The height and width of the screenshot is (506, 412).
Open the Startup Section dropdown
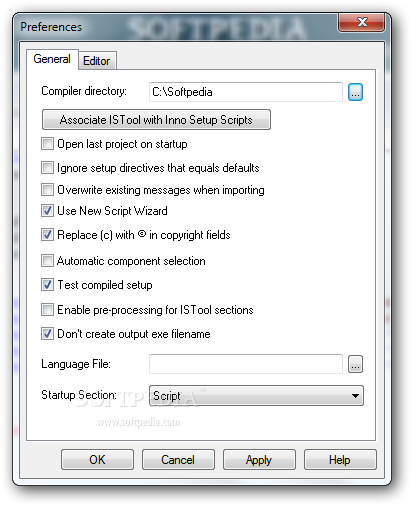tap(256, 396)
